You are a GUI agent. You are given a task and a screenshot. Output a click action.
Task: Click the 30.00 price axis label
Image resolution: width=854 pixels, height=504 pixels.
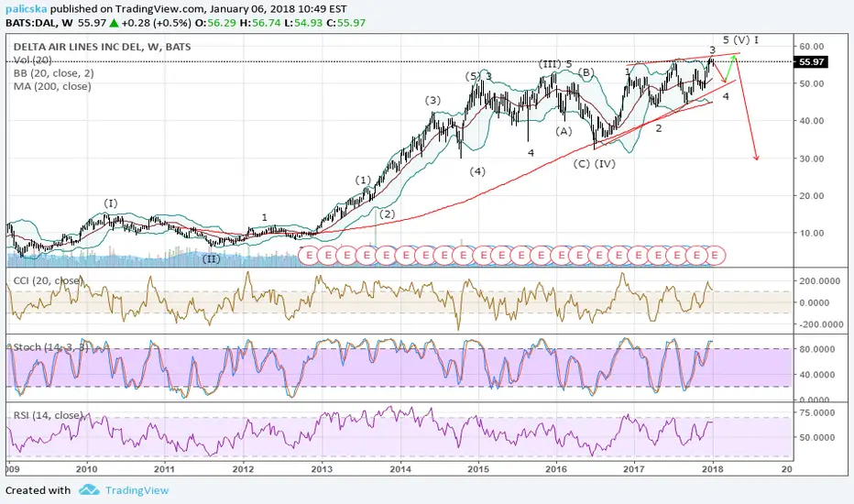click(812, 159)
